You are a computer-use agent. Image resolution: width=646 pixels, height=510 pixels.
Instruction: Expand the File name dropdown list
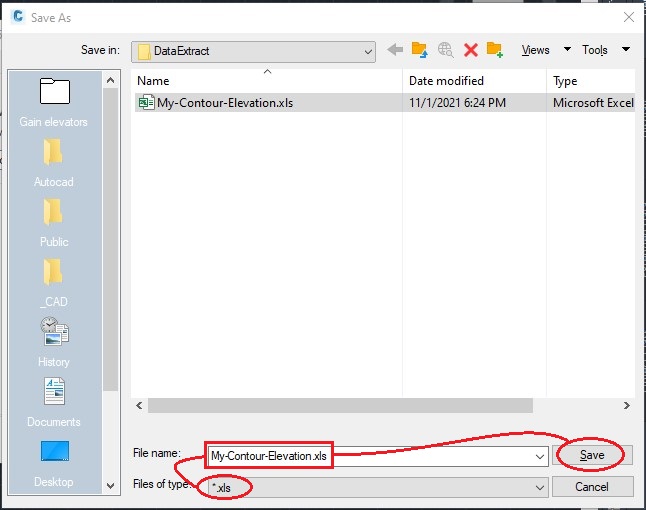[539, 456]
